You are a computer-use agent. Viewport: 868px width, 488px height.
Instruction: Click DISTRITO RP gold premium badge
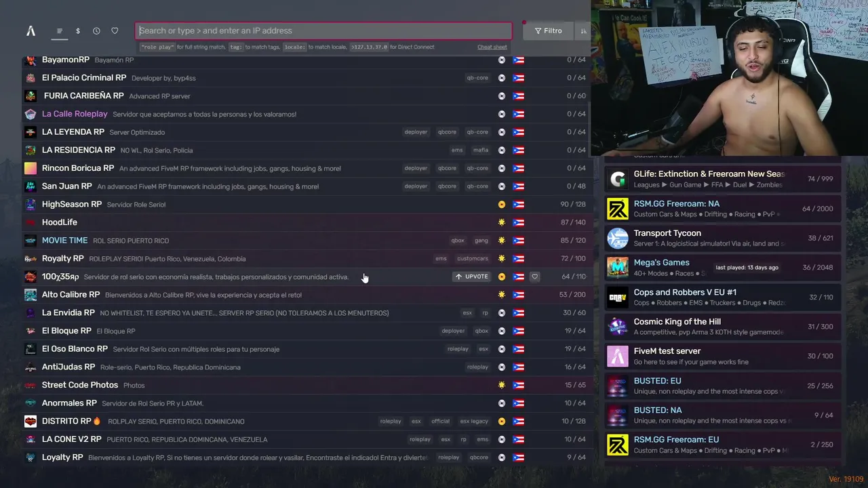[x=502, y=421]
